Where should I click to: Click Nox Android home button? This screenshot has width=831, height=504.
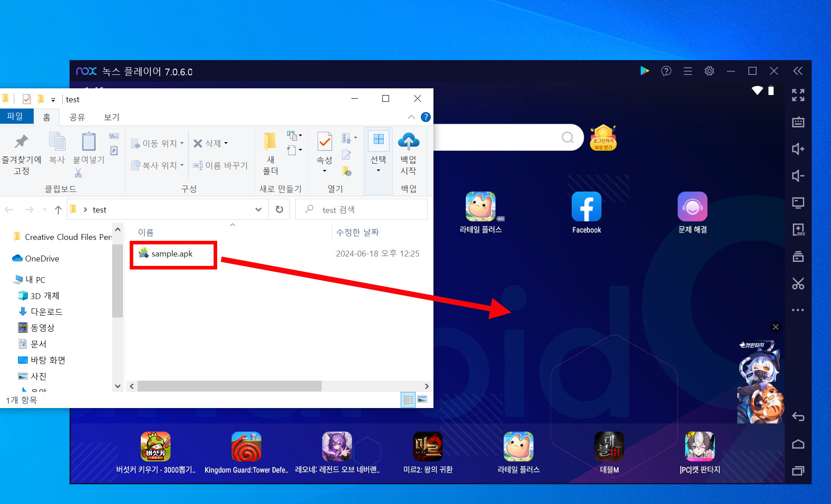(x=798, y=444)
